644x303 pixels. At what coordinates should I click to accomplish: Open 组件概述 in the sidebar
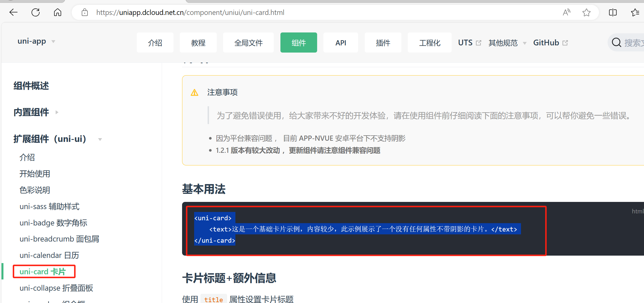tap(31, 86)
